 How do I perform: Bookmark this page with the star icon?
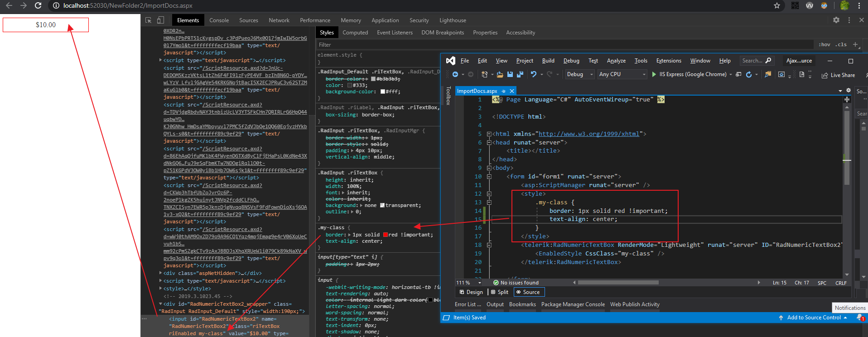[x=777, y=5]
